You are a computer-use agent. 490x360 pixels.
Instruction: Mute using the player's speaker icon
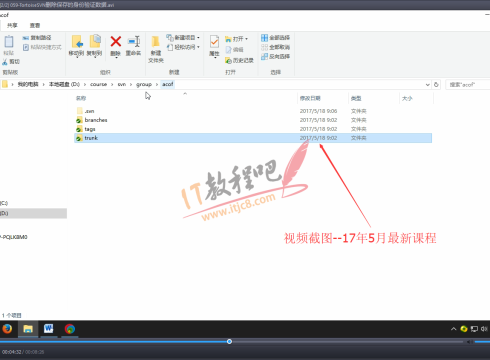[470, 342]
